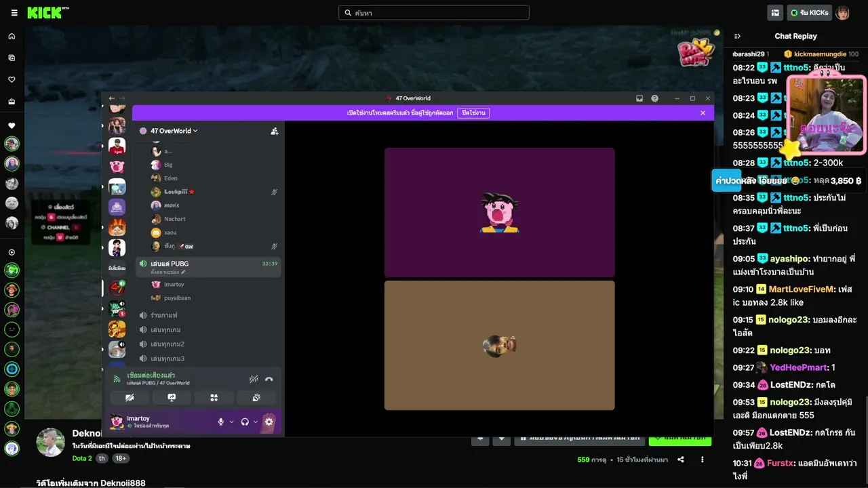Open the Kick user profile avatar menu
The width and height of the screenshot is (868, 488).
pyautogui.click(x=843, y=13)
